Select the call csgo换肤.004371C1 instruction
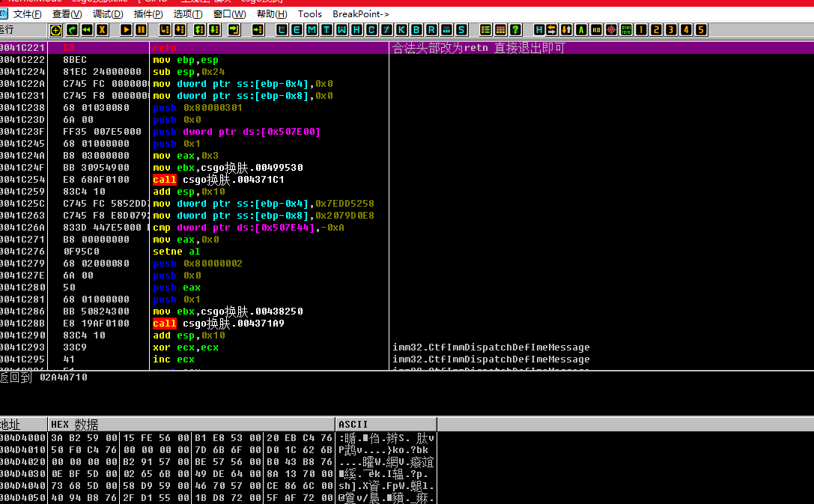The image size is (814, 504). coord(219,180)
